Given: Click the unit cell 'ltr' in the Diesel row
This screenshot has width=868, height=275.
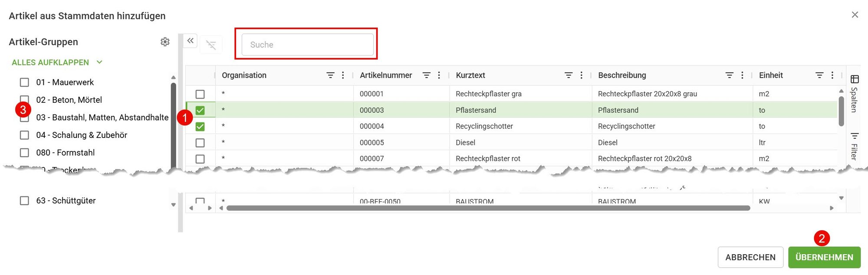Looking at the screenshot, I should click(762, 143).
